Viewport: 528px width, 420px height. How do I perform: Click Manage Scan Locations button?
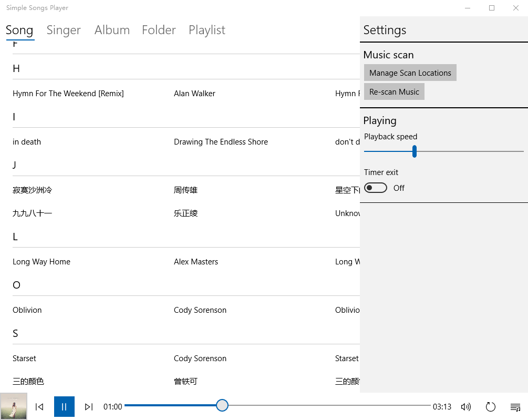[410, 73]
